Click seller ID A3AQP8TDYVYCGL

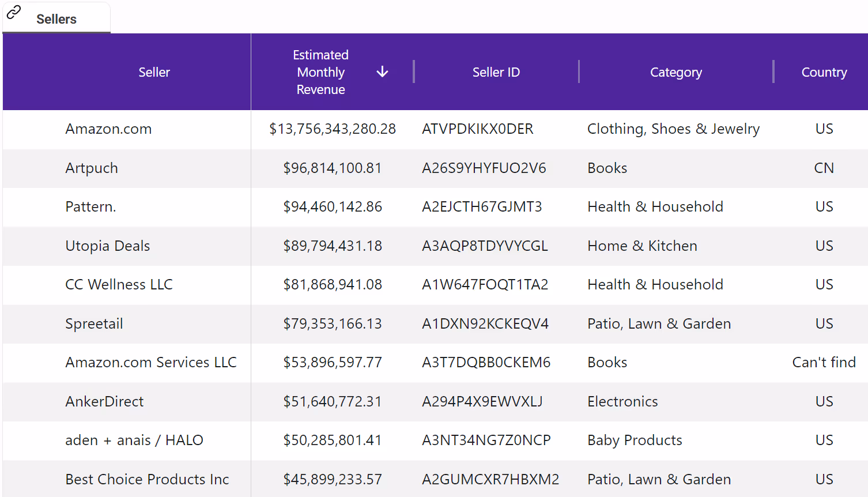[485, 246]
